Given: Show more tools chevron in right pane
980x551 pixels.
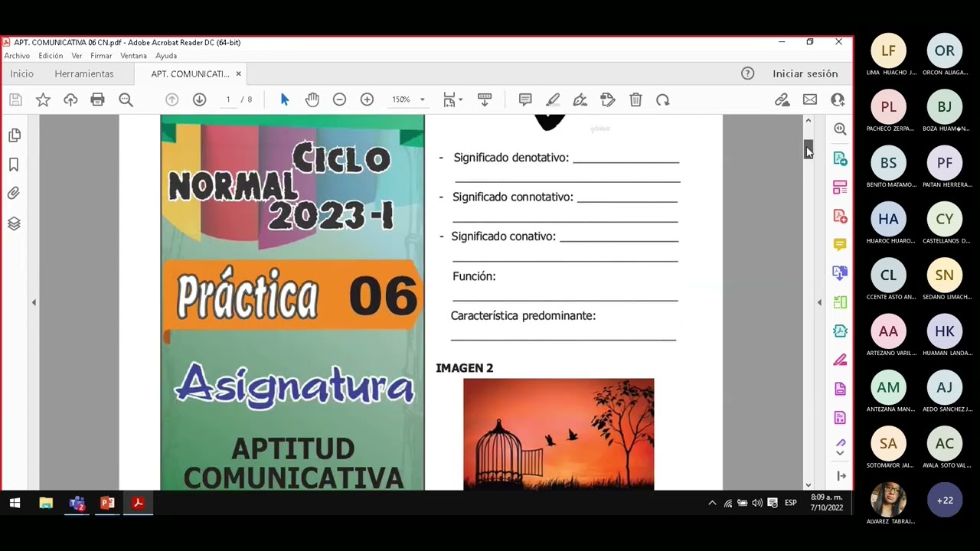Looking at the screenshot, I should click(x=840, y=453).
